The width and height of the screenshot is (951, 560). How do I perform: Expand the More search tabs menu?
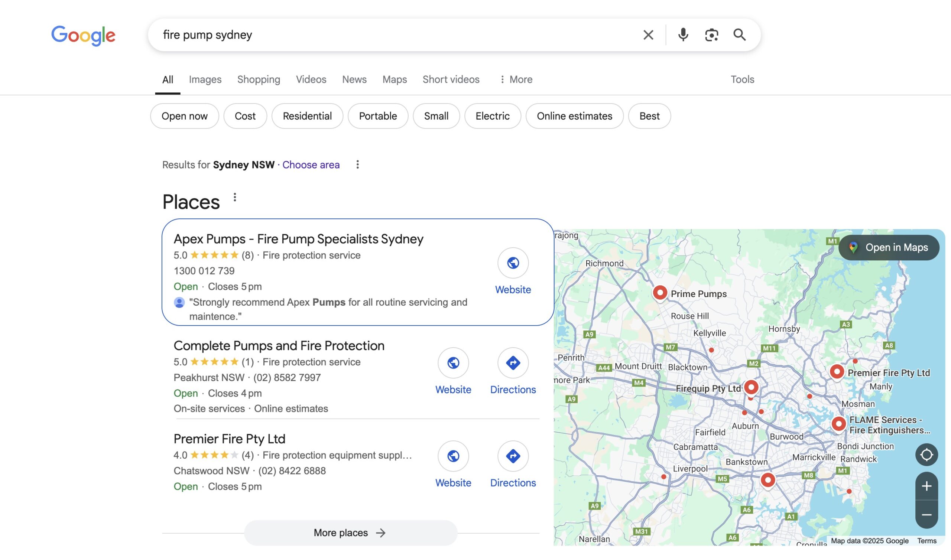[516, 79]
